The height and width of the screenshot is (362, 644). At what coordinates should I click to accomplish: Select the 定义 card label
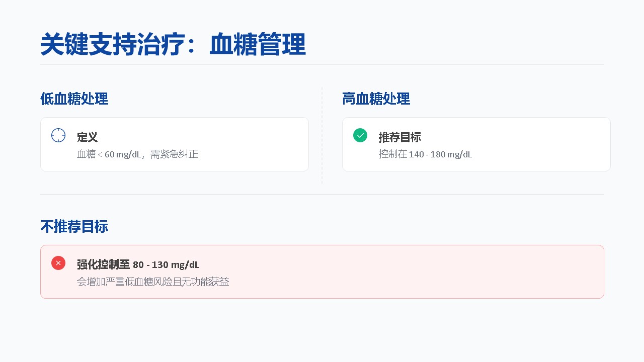(87, 137)
